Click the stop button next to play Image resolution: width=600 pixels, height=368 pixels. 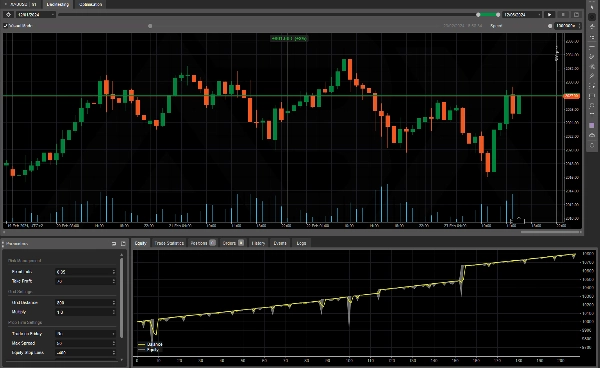[563, 15]
